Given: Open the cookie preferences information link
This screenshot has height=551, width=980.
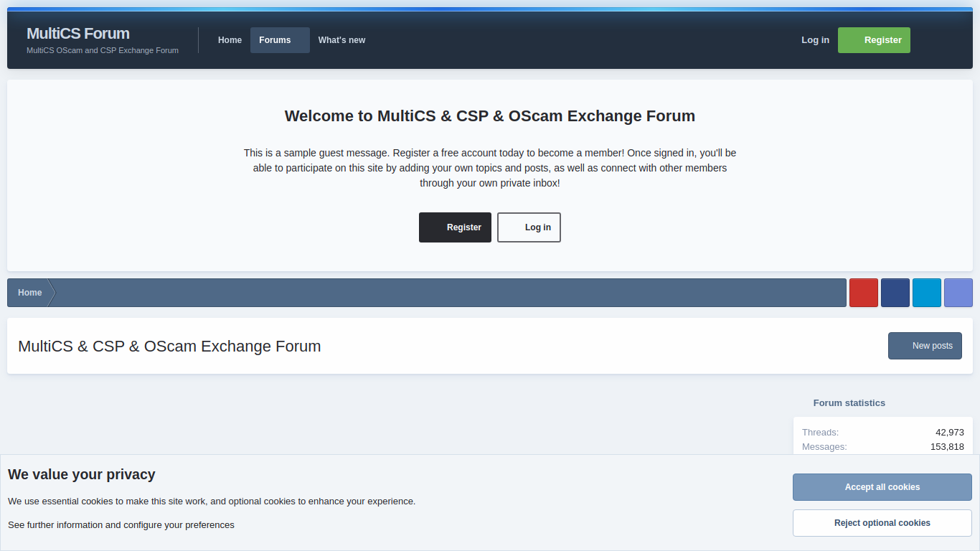Looking at the screenshot, I should pyautogui.click(x=121, y=525).
